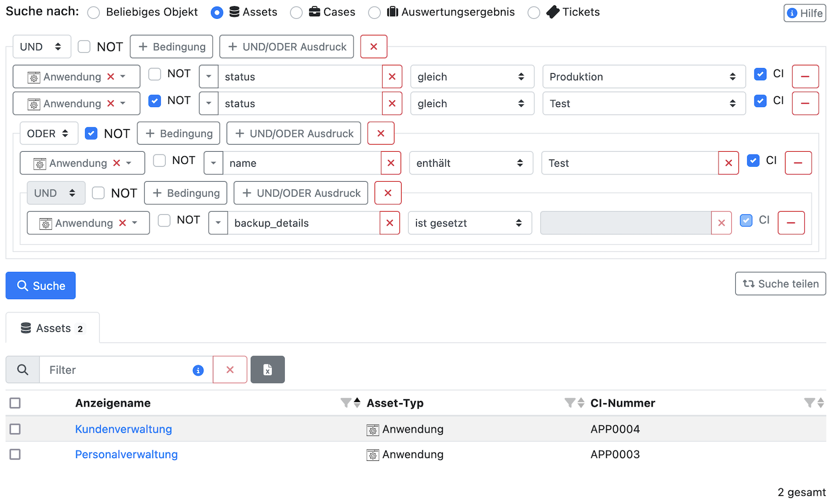Open the Produktion value dropdown
This screenshot has height=504, width=831.
pos(644,76)
